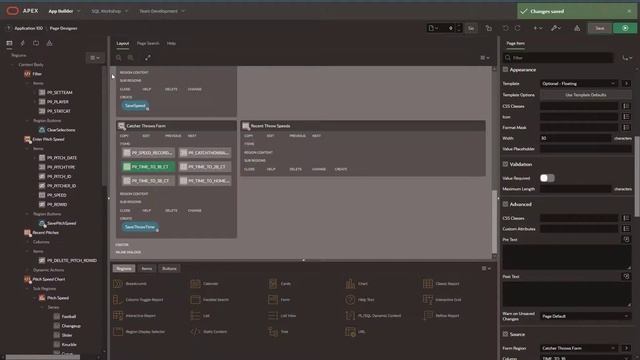Run the page with green play button

[625, 28]
